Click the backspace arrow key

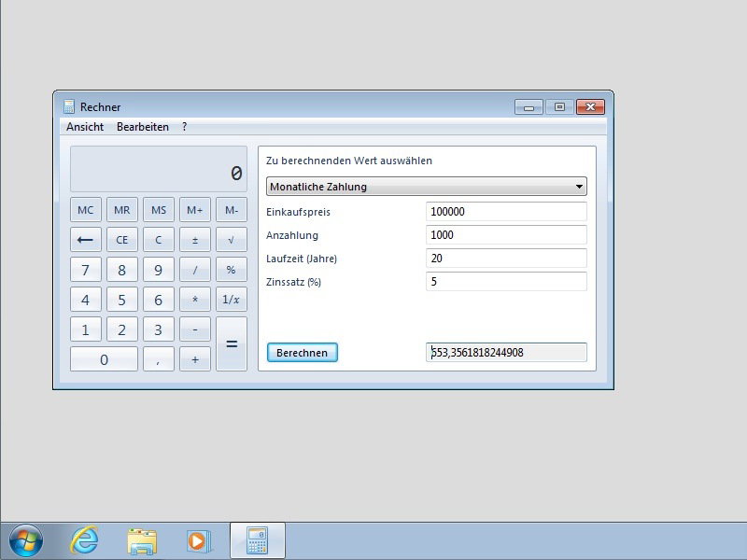(86, 240)
